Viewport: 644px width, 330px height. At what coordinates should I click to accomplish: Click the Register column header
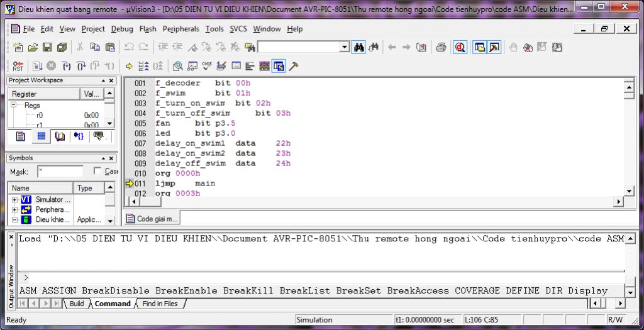tap(44, 94)
